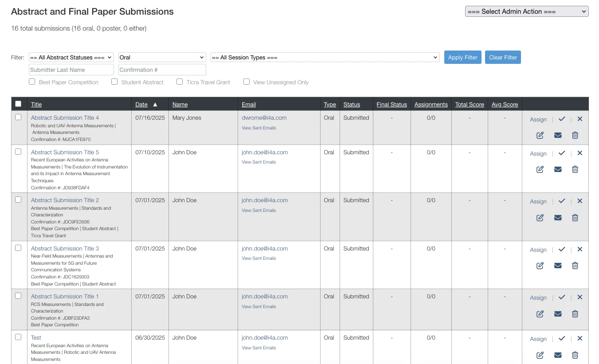
Task: Click the Submitter Last Name input field
Action: coord(71,70)
